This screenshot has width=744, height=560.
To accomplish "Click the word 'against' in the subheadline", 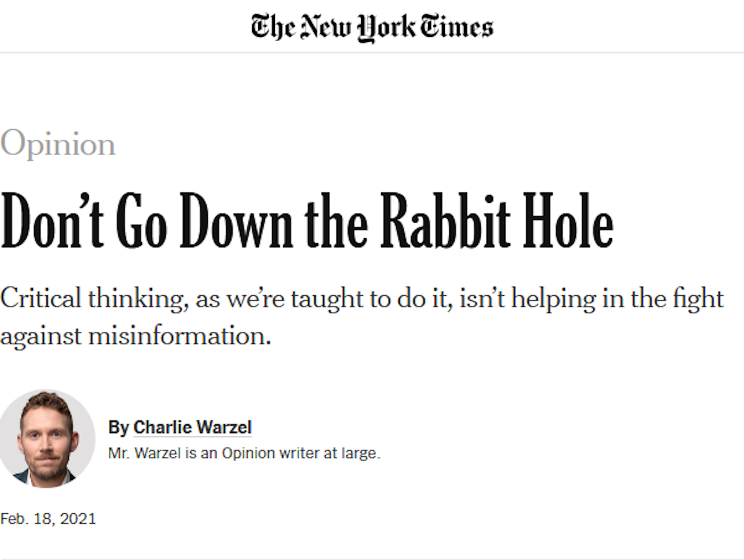I will tap(41, 336).
